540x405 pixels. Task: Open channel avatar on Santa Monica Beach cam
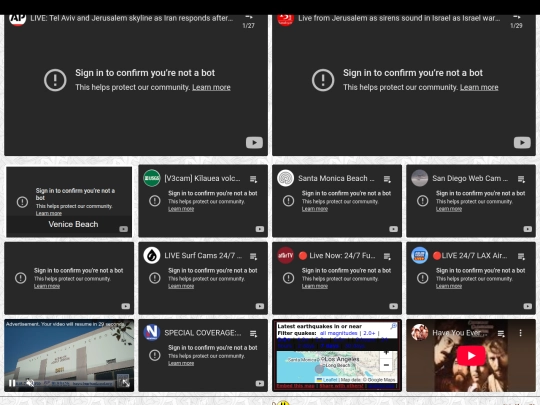point(285,178)
